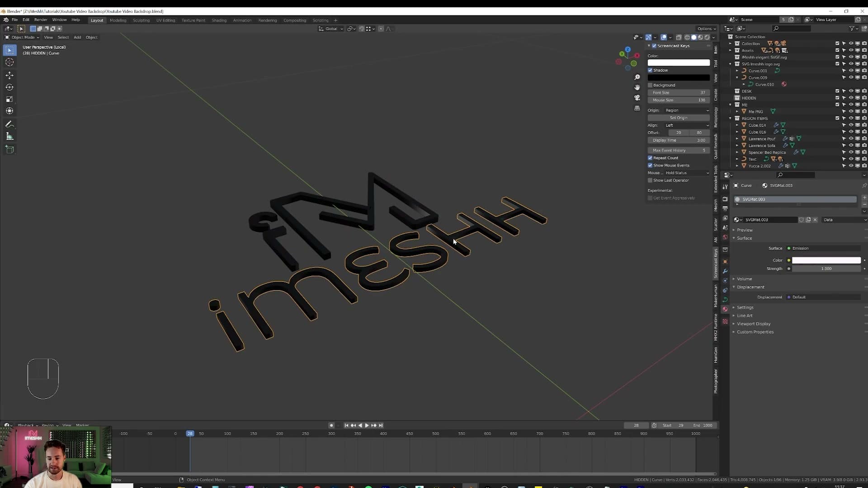Activate the Transform tool
Image resolution: width=868 pixels, height=488 pixels.
point(9,111)
